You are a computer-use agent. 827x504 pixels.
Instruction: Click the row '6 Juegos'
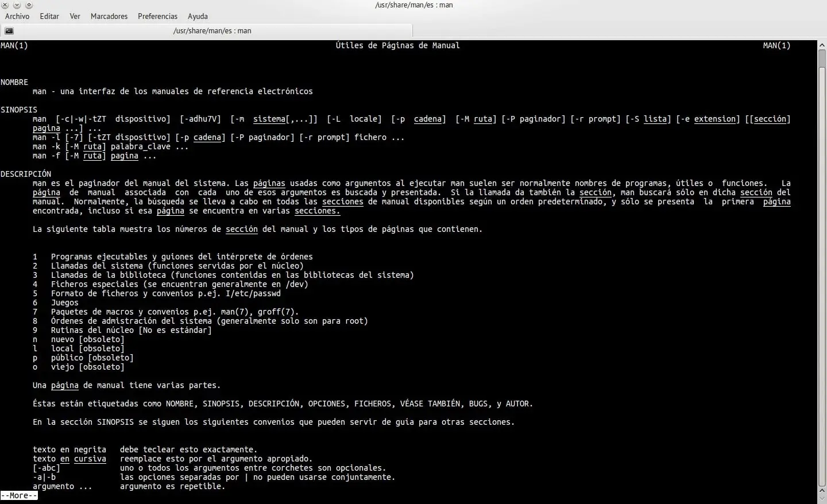point(56,303)
